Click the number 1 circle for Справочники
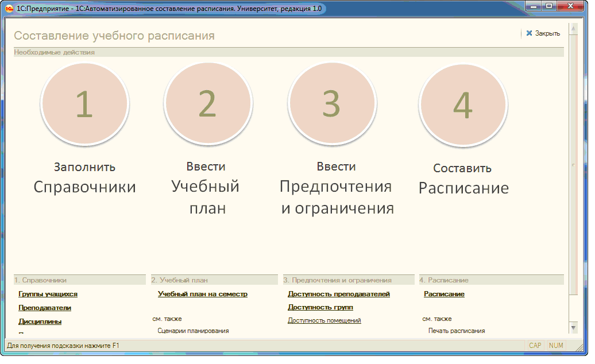This screenshot has width=595, height=364. click(84, 104)
